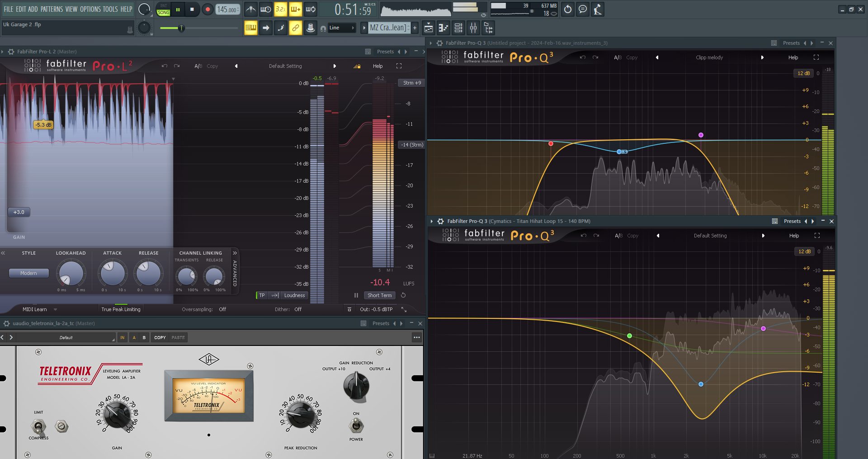
Task: Click the LA-2A Peak Reduction knob
Action: point(301,415)
